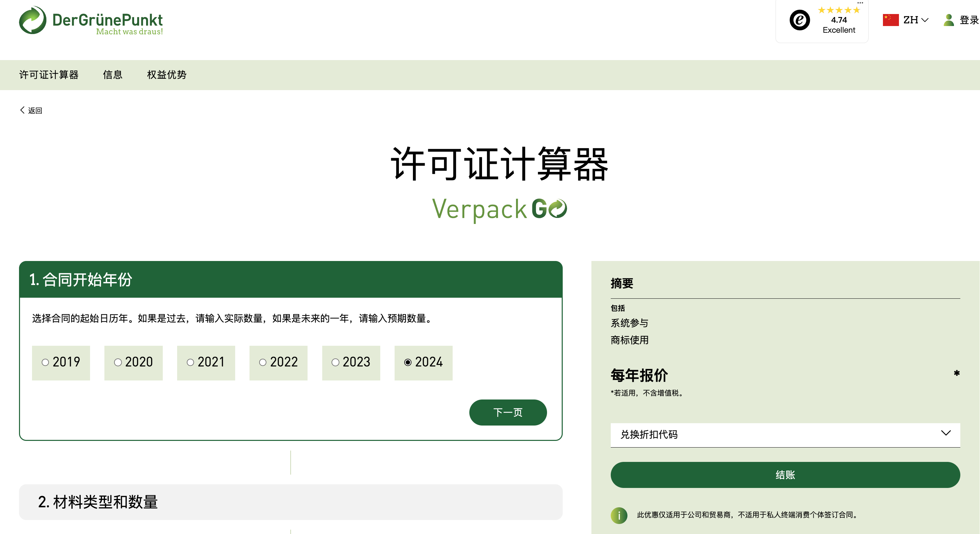Click the asterisk beside 每年报价

click(x=956, y=373)
